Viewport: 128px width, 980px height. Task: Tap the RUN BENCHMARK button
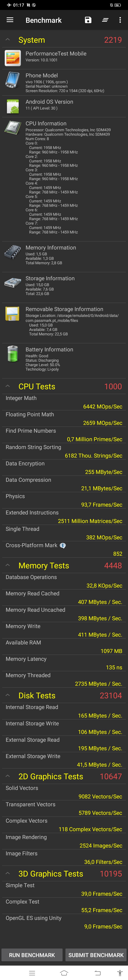(32, 955)
